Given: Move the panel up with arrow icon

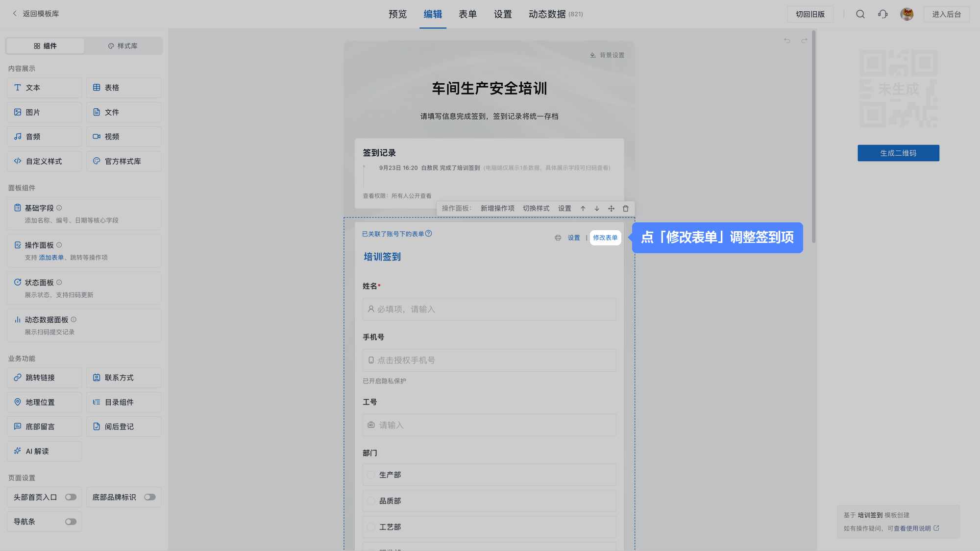Looking at the screenshot, I should (x=583, y=209).
